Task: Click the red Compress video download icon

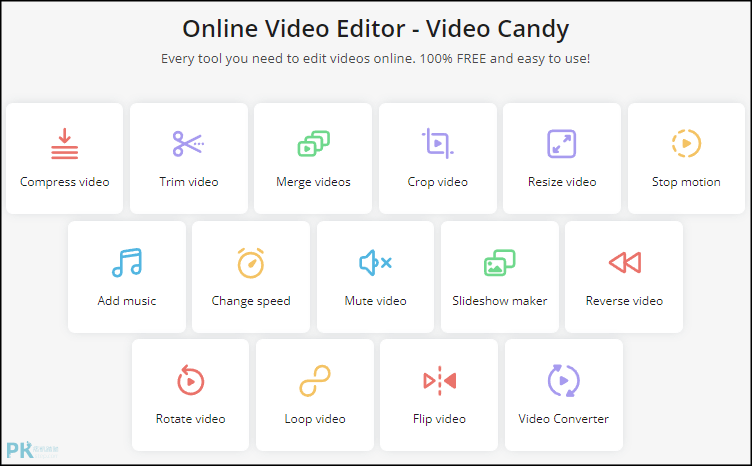Action: 65,143
